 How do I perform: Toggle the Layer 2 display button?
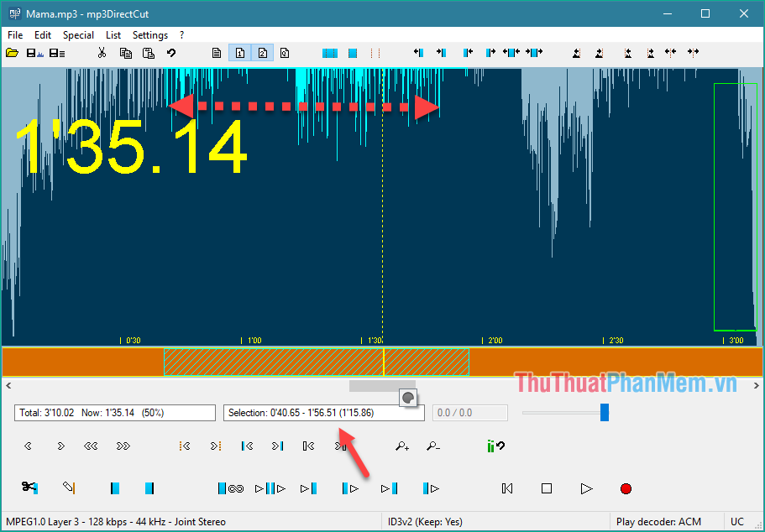(262, 52)
